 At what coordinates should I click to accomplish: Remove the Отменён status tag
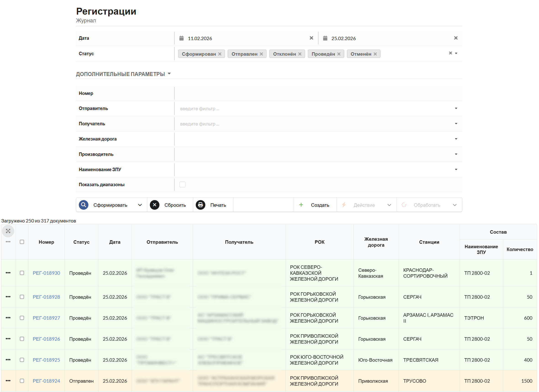[x=375, y=54]
